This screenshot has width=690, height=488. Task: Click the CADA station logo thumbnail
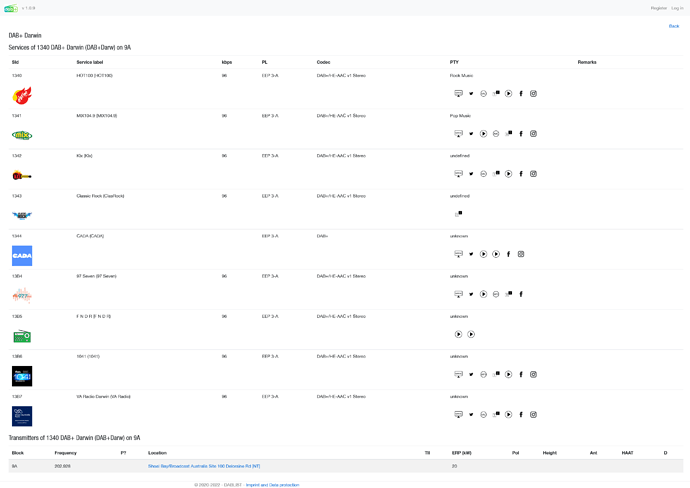(x=22, y=256)
